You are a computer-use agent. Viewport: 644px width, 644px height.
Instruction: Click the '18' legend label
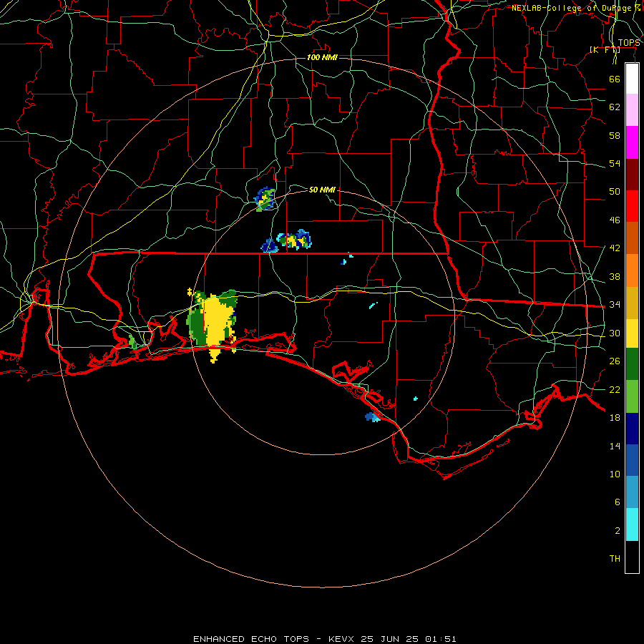pos(615,418)
